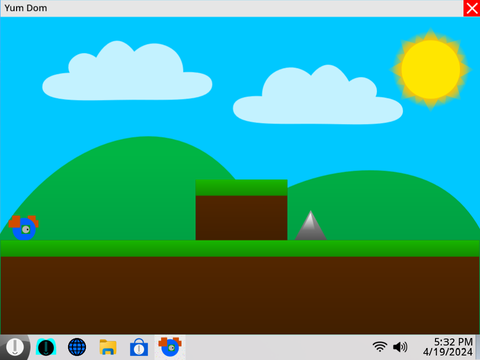Open the file explorer folder icon

[108, 347]
